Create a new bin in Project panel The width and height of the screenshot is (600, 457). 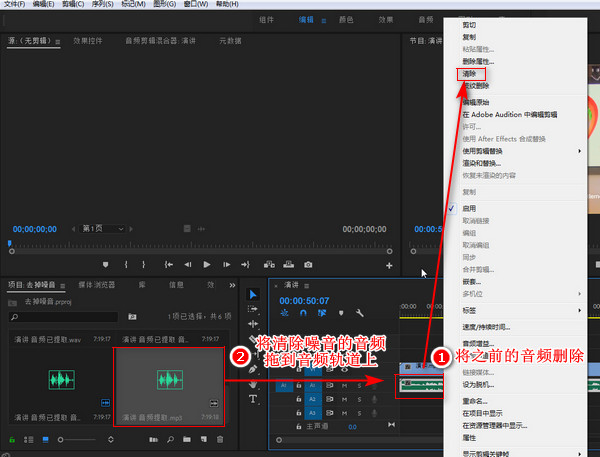[x=187, y=439]
